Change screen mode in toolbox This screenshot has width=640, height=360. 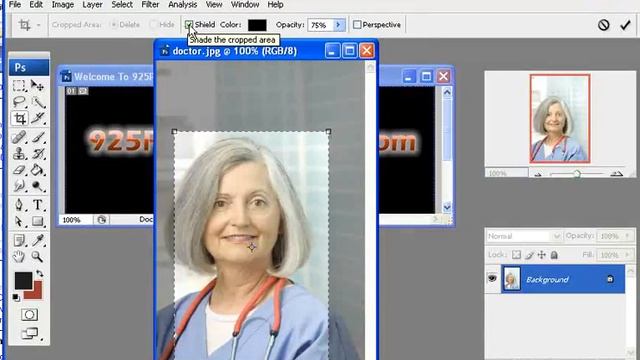pos(30,334)
